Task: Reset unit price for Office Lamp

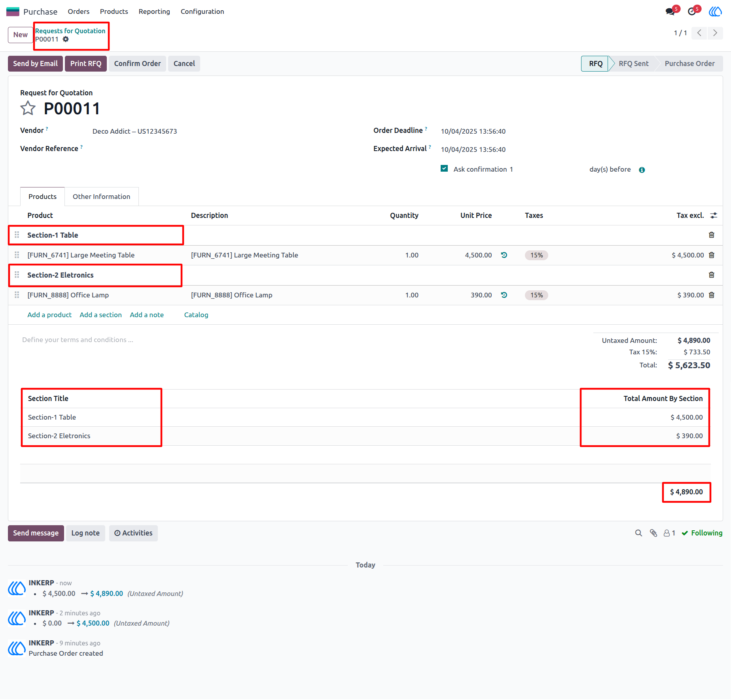Action: 504,295
